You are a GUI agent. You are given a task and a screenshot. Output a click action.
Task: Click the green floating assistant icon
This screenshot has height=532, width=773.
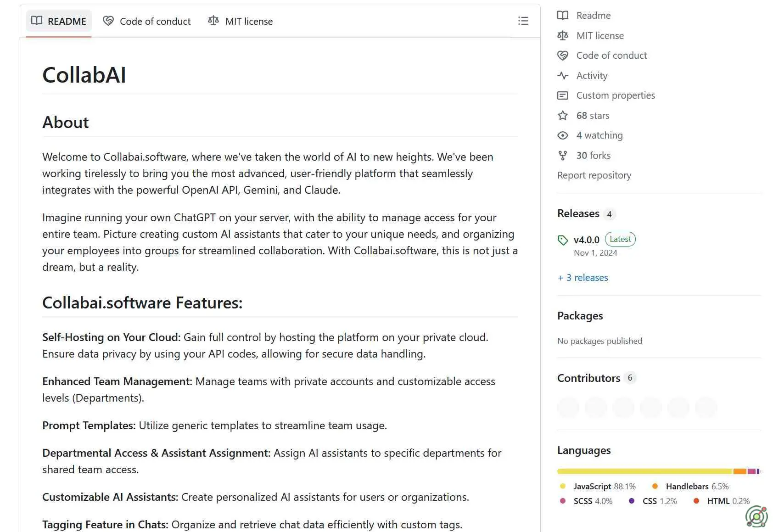click(756, 516)
